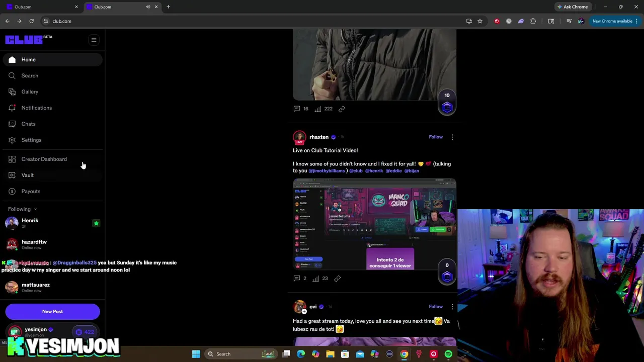Create a New Post
The width and height of the screenshot is (644, 362).
point(52,311)
